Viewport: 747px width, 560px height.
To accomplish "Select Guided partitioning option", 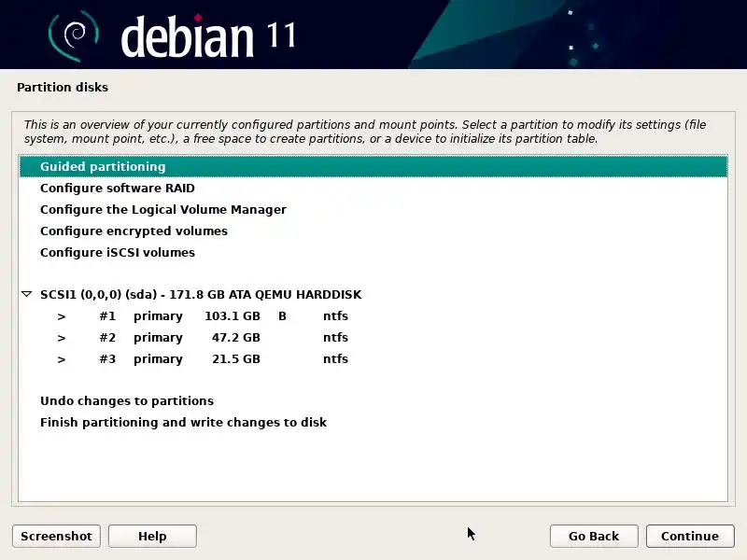I will pyautogui.click(x=373, y=167).
